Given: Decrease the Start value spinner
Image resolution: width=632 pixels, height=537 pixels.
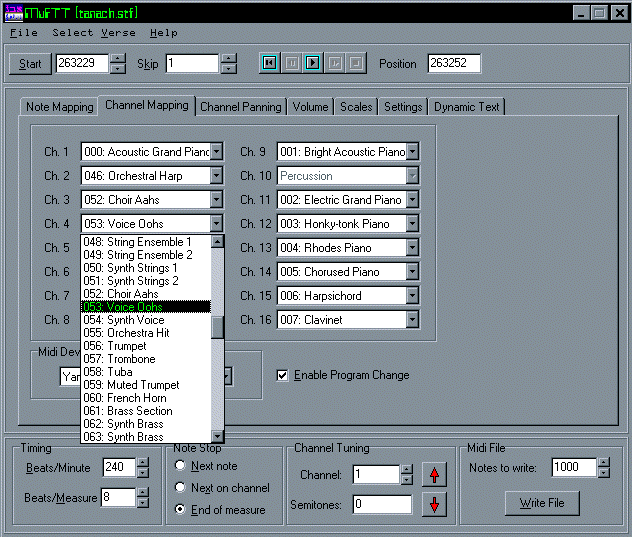Looking at the screenshot, I should [x=118, y=68].
